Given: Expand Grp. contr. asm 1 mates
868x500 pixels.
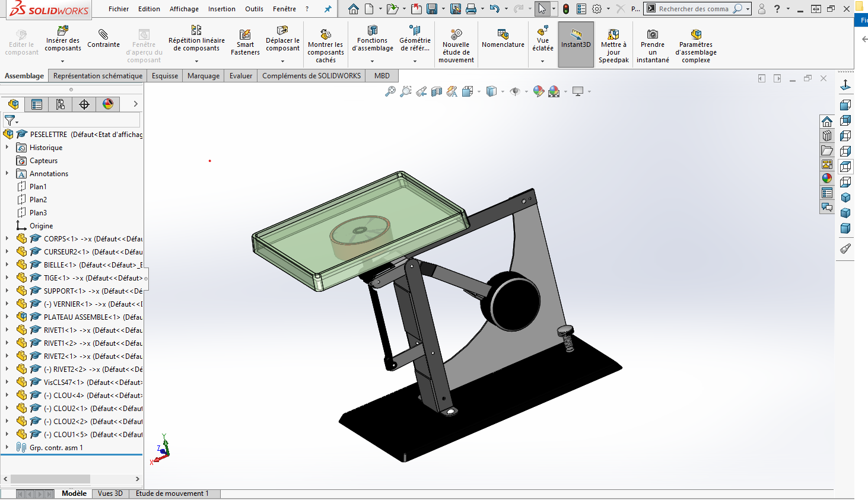Looking at the screenshot, I should point(7,447).
